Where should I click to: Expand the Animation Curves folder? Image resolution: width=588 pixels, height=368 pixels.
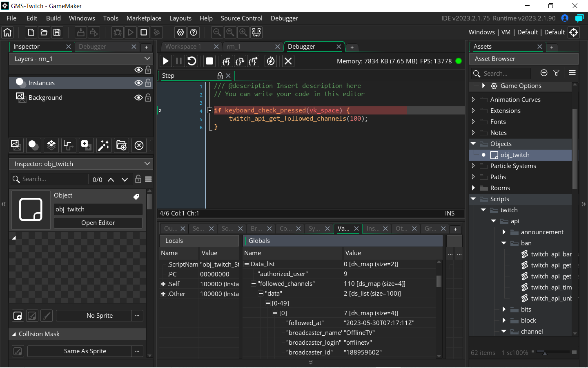pyautogui.click(x=473, y=99)
